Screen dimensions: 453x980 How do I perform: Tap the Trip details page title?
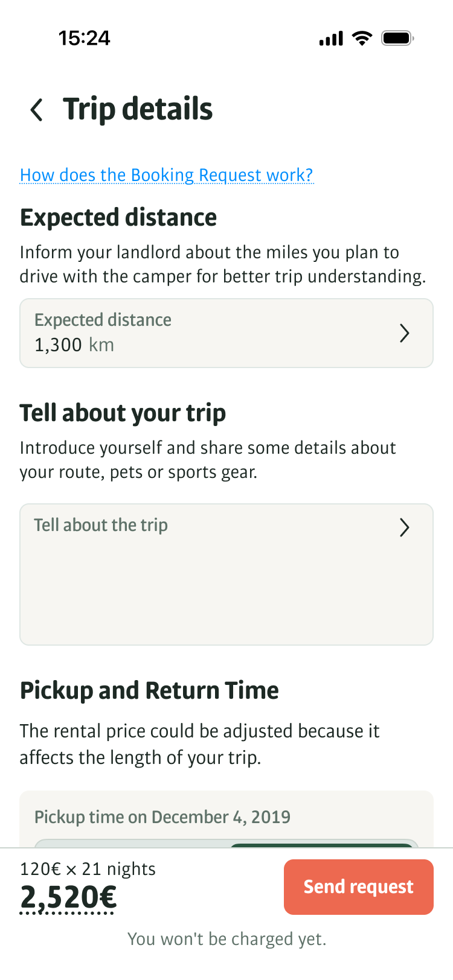138,109
